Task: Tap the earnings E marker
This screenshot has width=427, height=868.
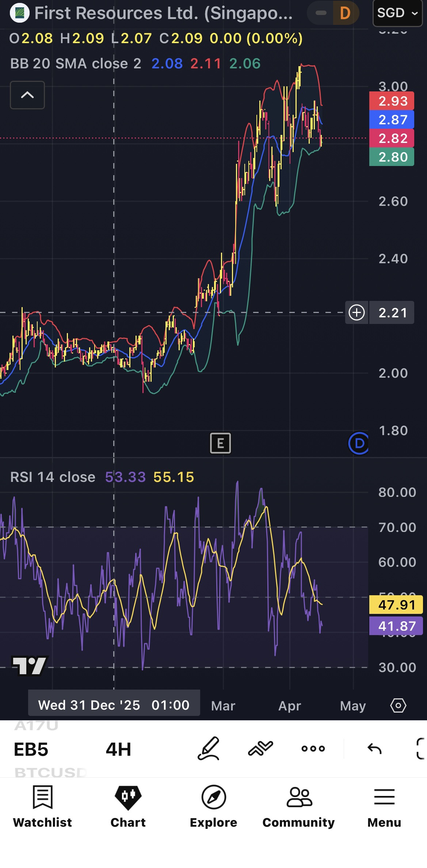Action: click(x=220, y=443)
